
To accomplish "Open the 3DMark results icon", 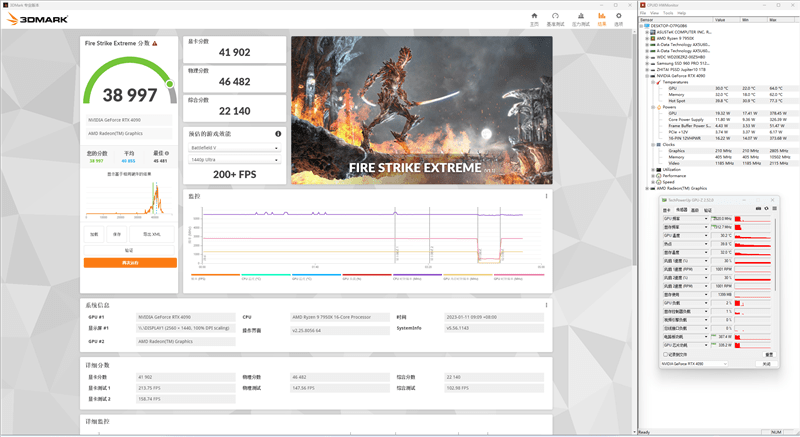I will pyautogui.click(x=602, y=16).
